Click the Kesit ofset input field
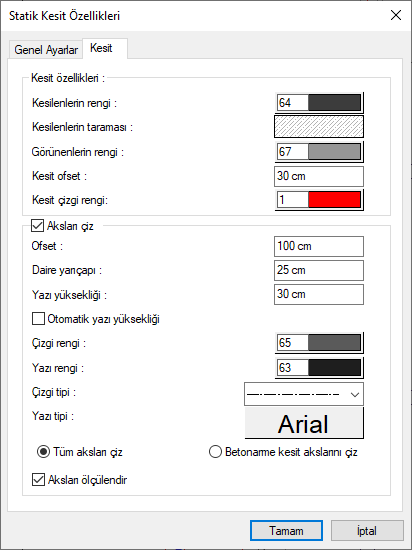 point(319,176)
